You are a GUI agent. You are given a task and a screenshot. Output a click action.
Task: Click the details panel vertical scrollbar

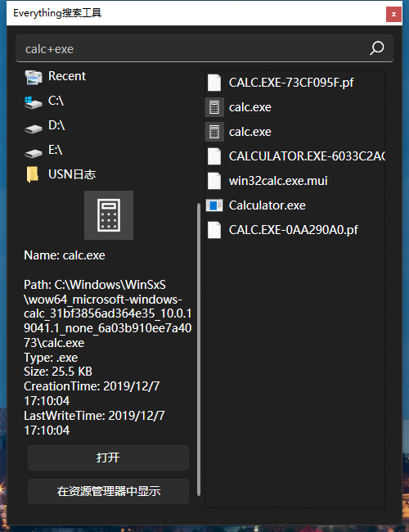199,349
